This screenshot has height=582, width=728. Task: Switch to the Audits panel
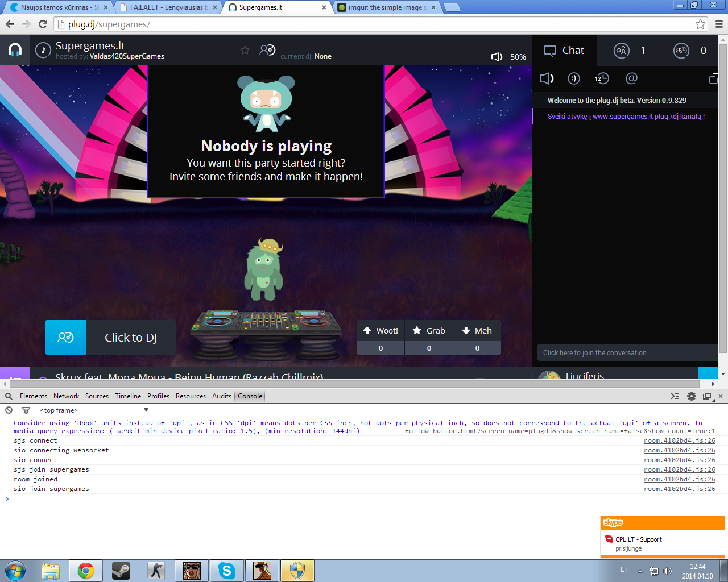(222, 396)
